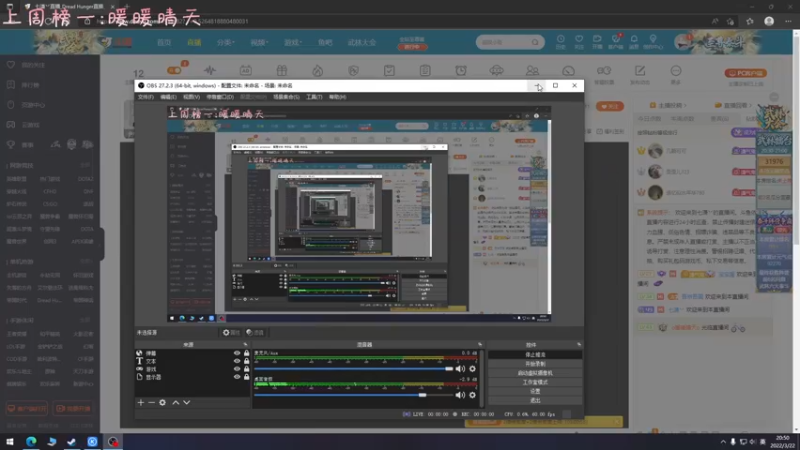Open the desktop audio channel's gear settings menu
The image size is (800, 450).
(x=472, y=395)
